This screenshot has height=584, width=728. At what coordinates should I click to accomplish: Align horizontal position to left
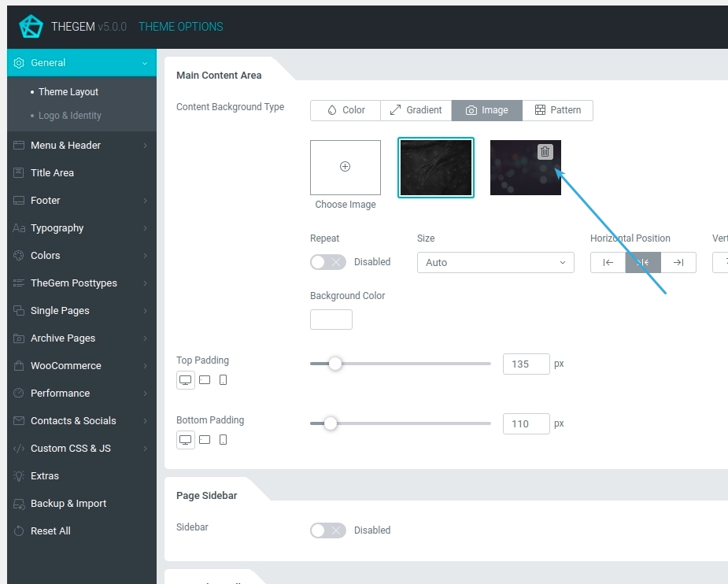[608, 263]
